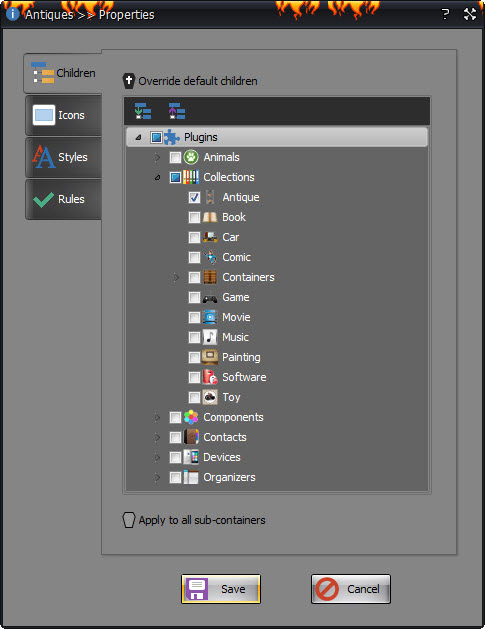
Task: Click the Animals paw icon
Action: pyautogui.click(x=191, y=157)
